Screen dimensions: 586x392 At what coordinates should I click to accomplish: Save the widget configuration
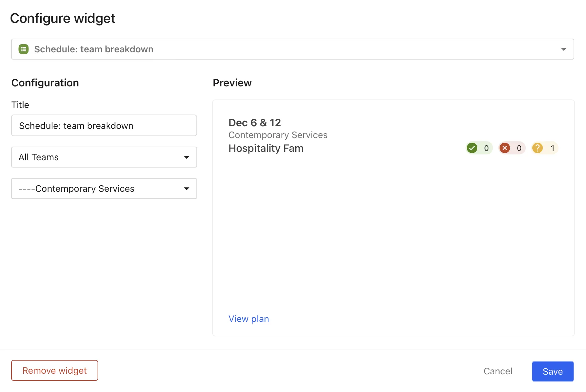[x=553, y=371]
